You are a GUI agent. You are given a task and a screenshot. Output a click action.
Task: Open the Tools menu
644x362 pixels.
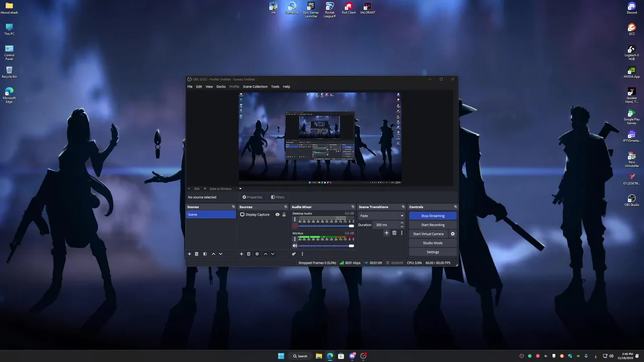coord(275,86)
